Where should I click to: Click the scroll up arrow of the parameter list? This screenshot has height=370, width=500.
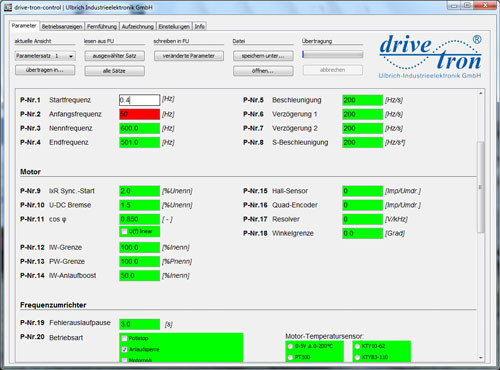coord(481,93)
